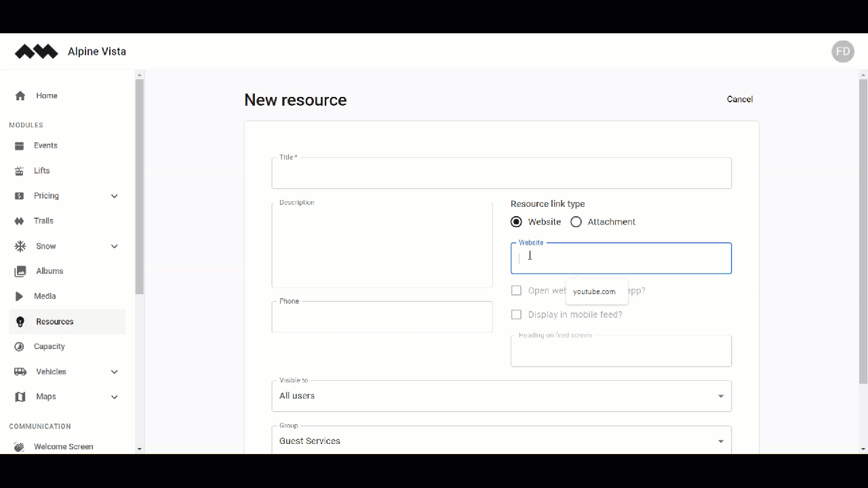Click the Media play icon

click(x=19, y=296)
